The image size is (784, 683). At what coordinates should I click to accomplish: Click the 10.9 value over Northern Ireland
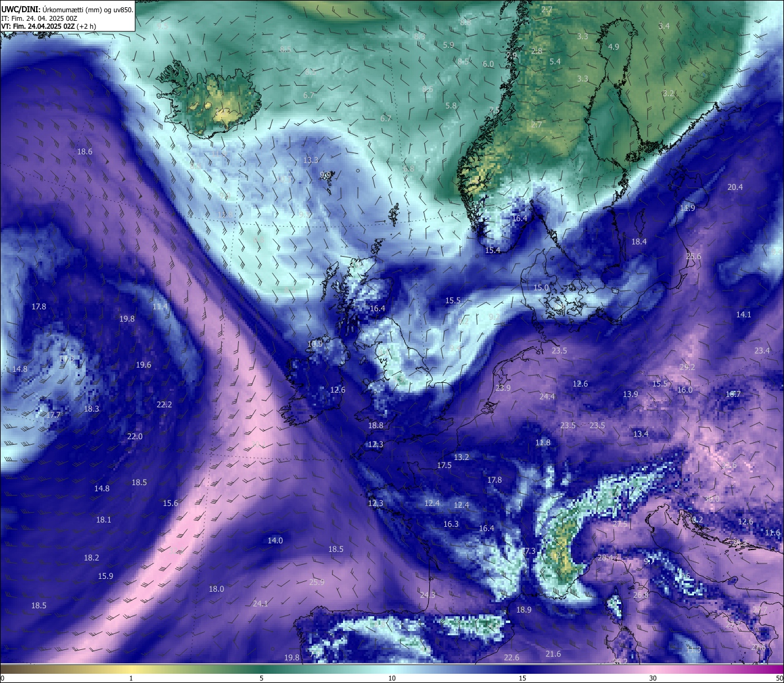tap(315, 344)
